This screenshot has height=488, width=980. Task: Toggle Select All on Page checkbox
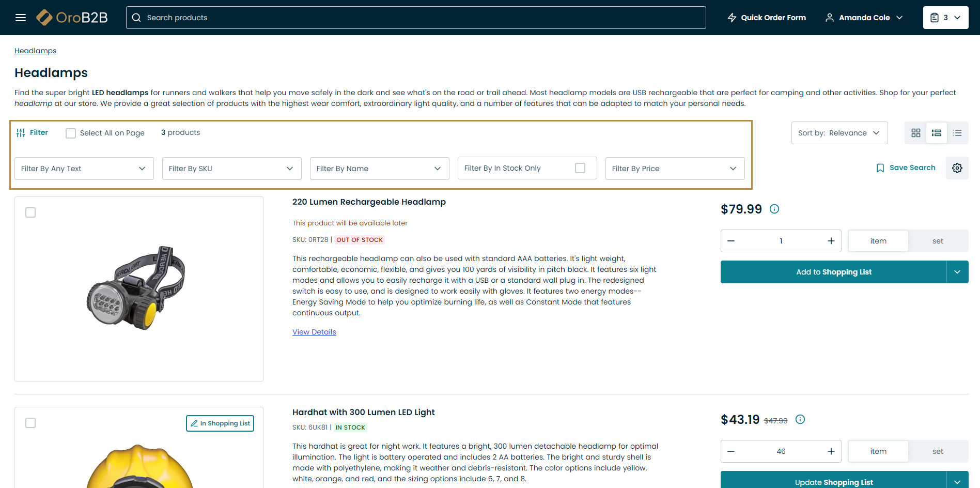pos(71,133)
